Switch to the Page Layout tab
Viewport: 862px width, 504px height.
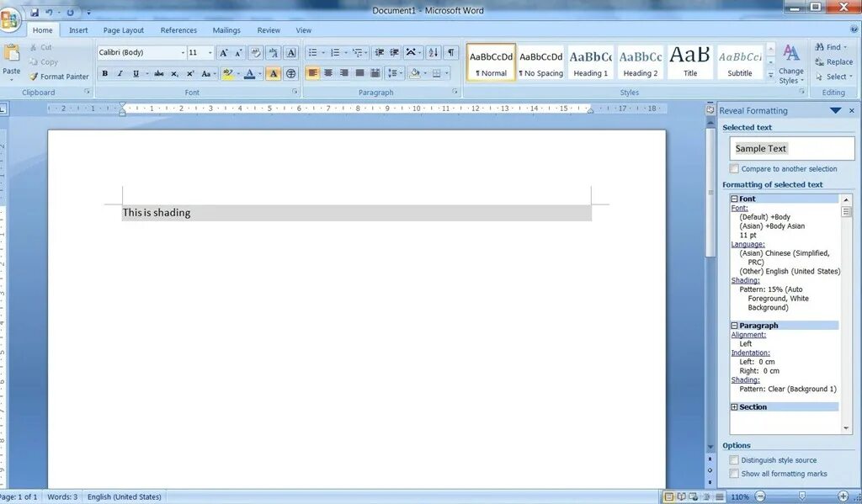click(x=124, y=30)
